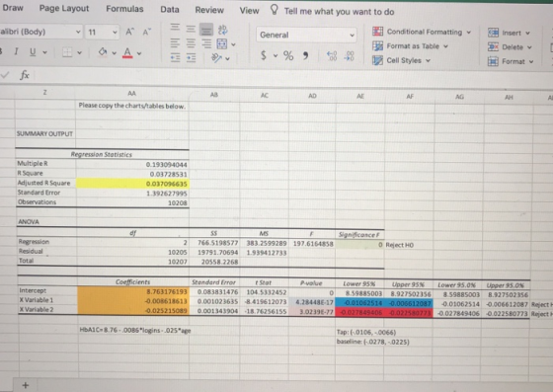The image size is (553, 392).
Task: Expand the Merge & Center arrow
Action: tap(233, 44)
